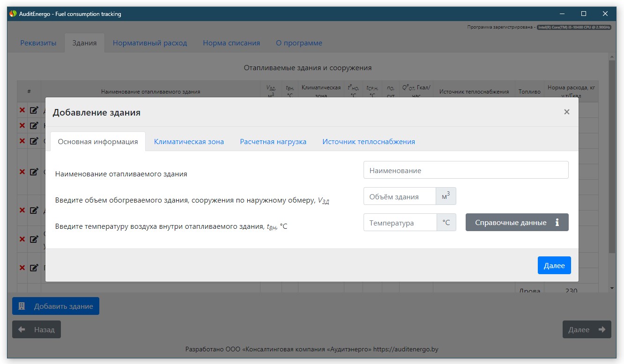The width and height of the screenshot is (624, 364).
Task: Show the О программе tab
Action: pyautogui.click(x=299, y=43)
